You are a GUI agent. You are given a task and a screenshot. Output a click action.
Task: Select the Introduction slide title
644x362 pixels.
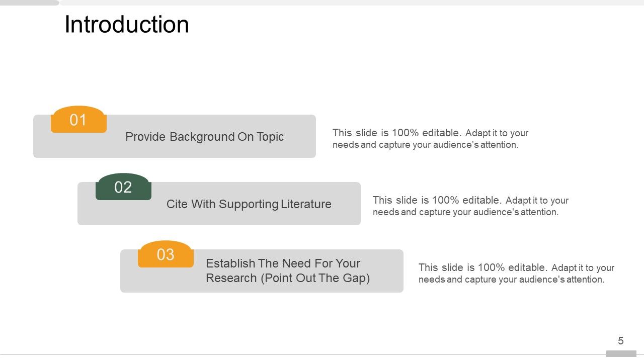pyautogui.click(x=127, y=25)
